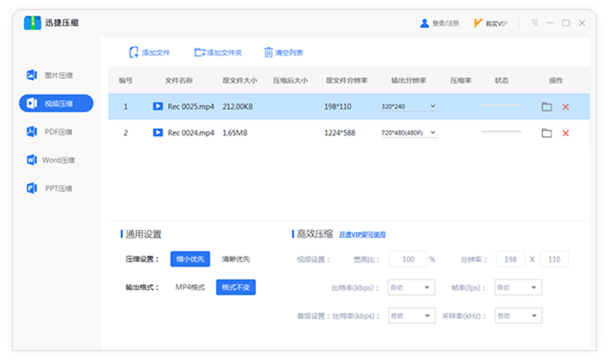
Task: Click 输出分辨率 column header
Action: pyautogui.click(x=408, y=81)
